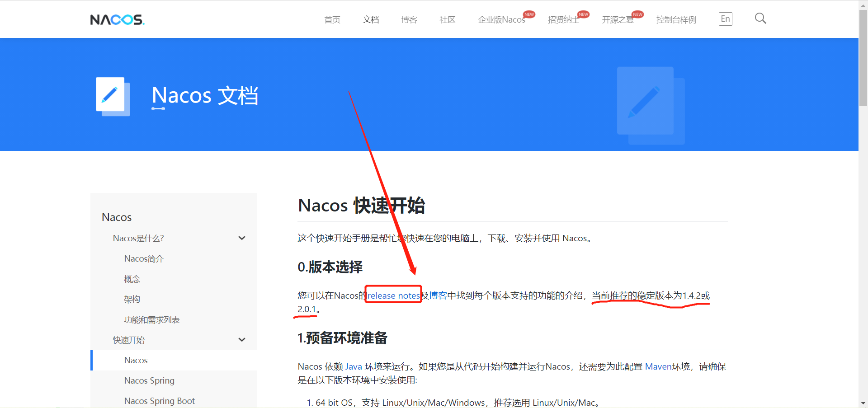
Task: Click the NEW badge on 企业版Nacos
Action: 529,14
